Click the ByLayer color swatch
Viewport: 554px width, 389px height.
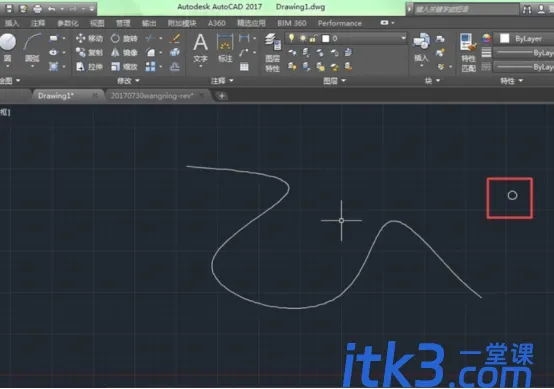coord(505,39)
